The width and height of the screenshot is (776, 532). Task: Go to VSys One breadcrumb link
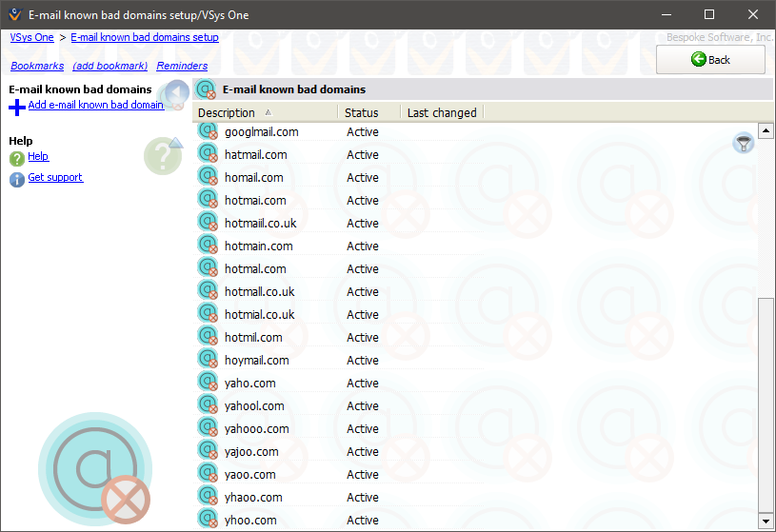click(31, 37)
